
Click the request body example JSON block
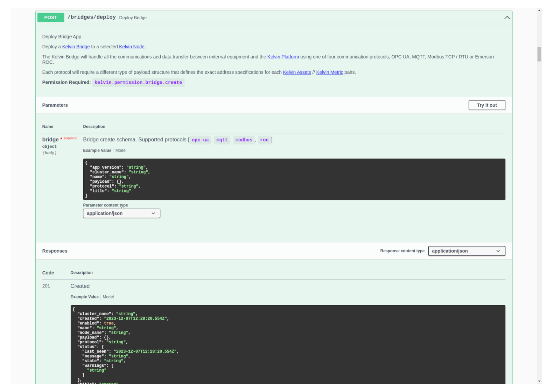tap(294, 179)
